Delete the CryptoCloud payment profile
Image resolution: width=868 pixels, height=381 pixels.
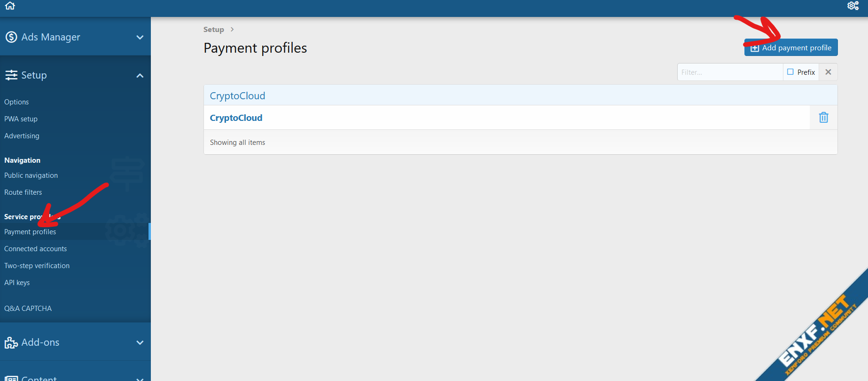click(x=823, y=118)
